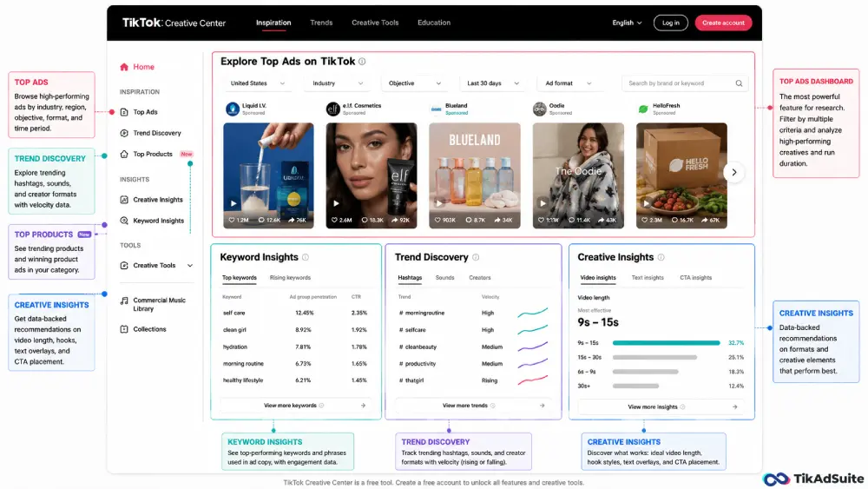Image resolution: width=868 pixels, height=489 pixels.
Task: Click the hydration keyword row
Action: click(x=295, y=347)
